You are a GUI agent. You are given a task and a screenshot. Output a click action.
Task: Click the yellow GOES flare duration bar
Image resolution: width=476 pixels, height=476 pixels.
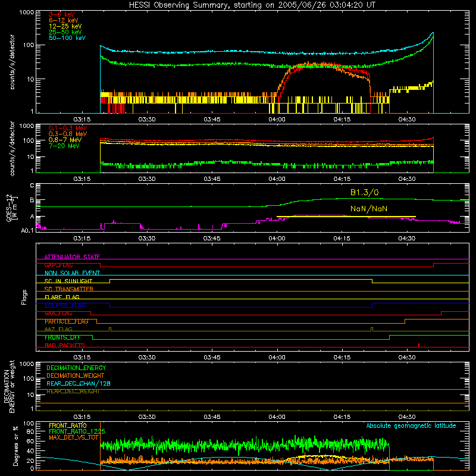coord(346,217)
